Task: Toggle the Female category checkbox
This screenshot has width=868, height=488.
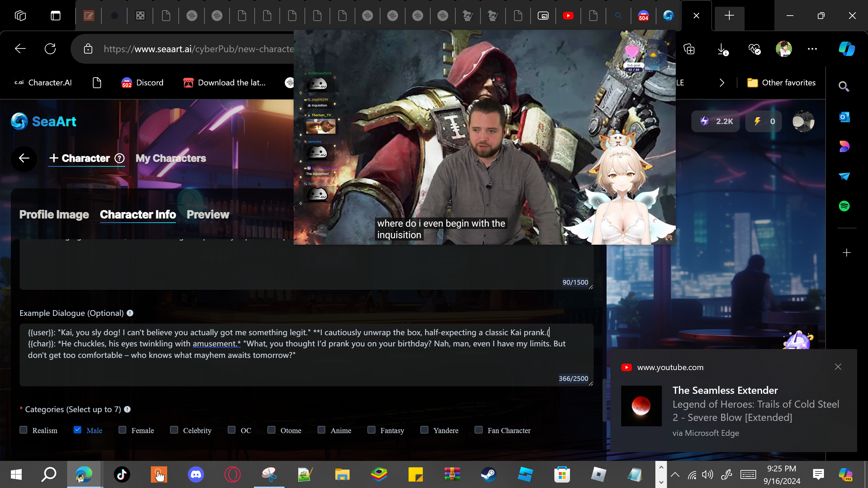Action: [x=122, y=430]
